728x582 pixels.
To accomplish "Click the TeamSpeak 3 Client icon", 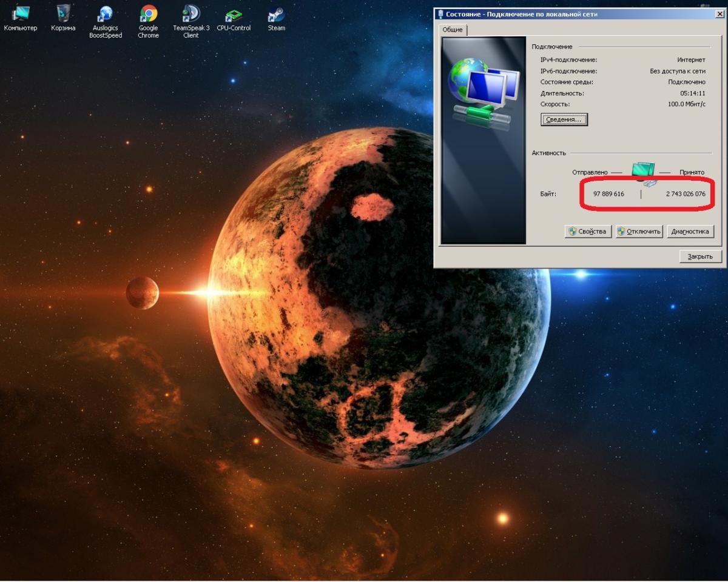I will [190, 15].
